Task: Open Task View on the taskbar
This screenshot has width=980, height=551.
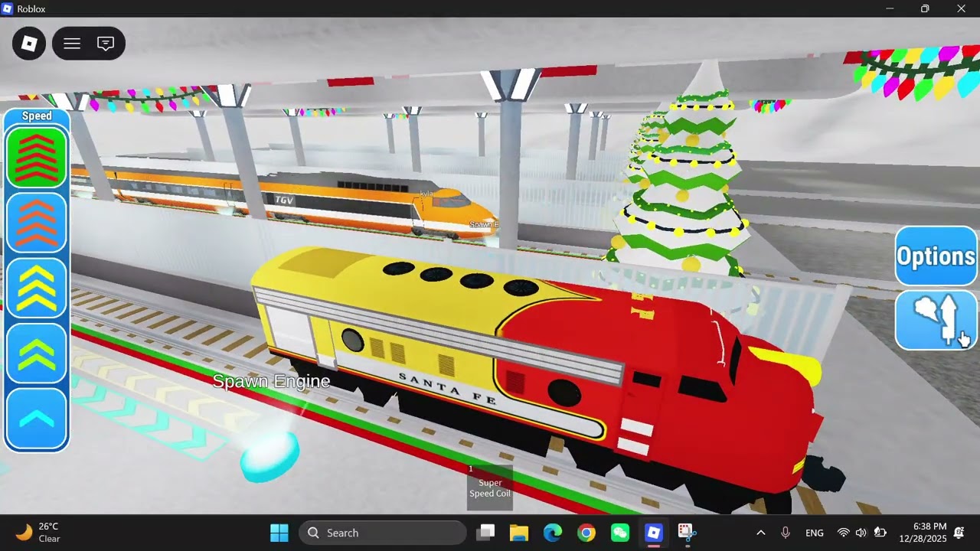Action: [485, 533]
